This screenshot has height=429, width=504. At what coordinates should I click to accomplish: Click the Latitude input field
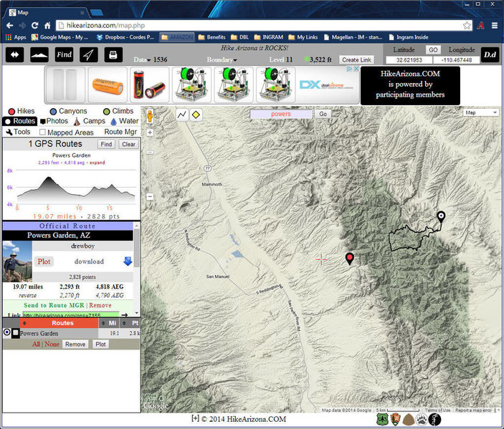(409, 60)
